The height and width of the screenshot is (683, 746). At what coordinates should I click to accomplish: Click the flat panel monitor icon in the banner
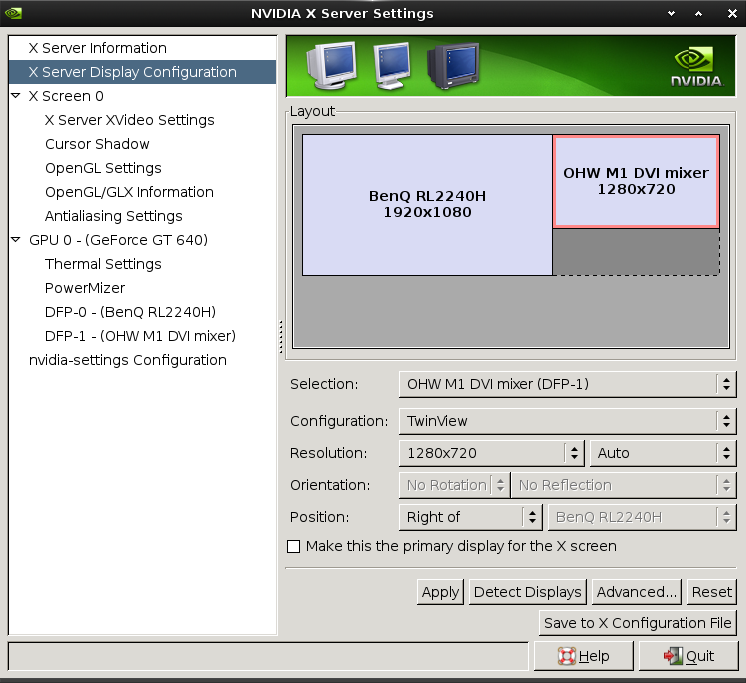[392, 66]
